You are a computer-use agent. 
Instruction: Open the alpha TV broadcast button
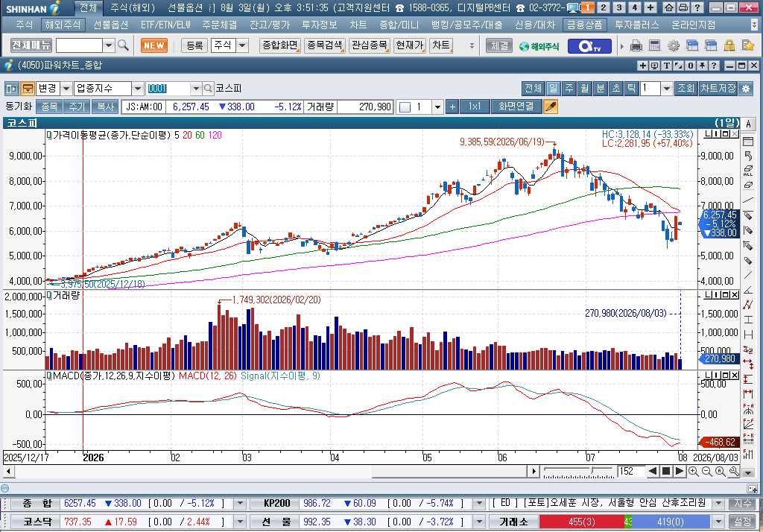coord(589,46)
